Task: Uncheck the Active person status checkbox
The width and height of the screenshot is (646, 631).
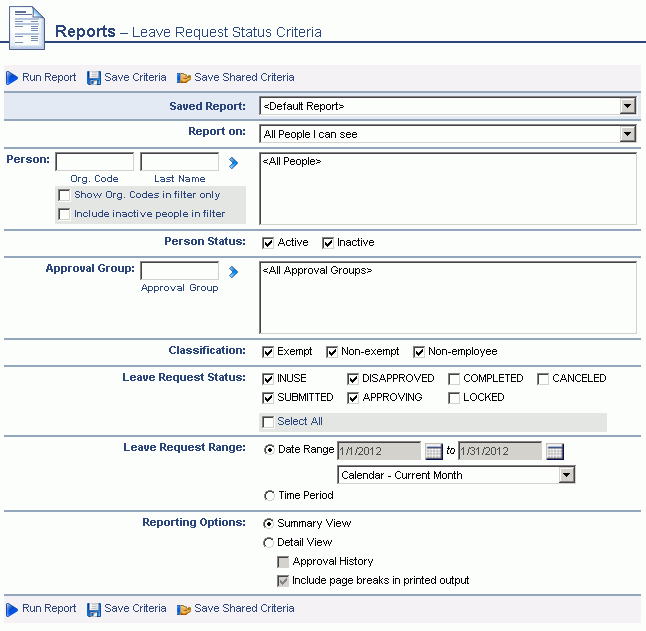Action: tap(268, 243)
